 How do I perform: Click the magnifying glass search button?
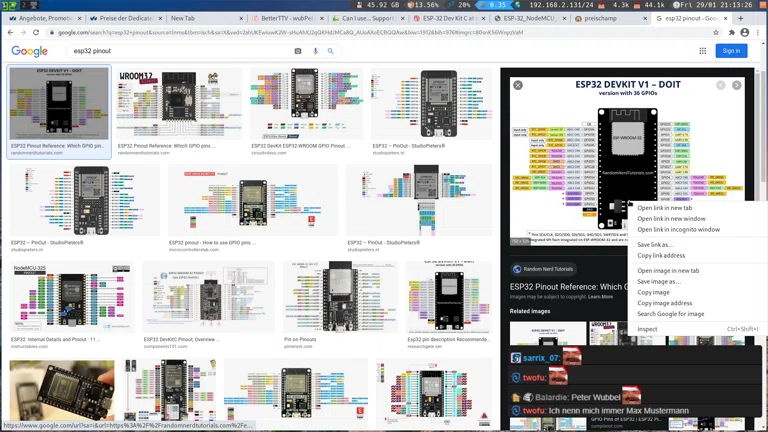(x=331, y=51)
